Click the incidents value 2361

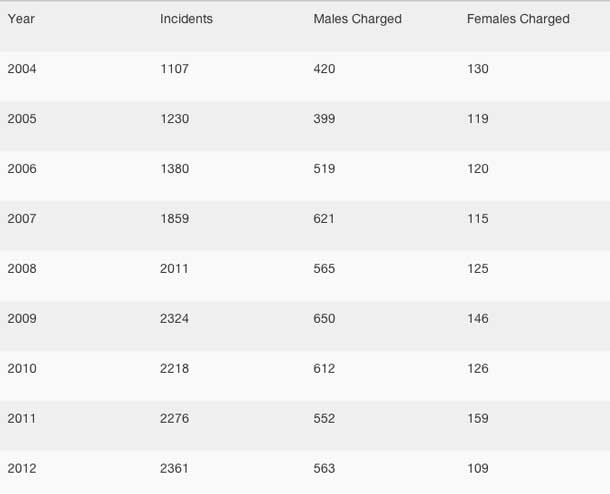tap(175, 469)
